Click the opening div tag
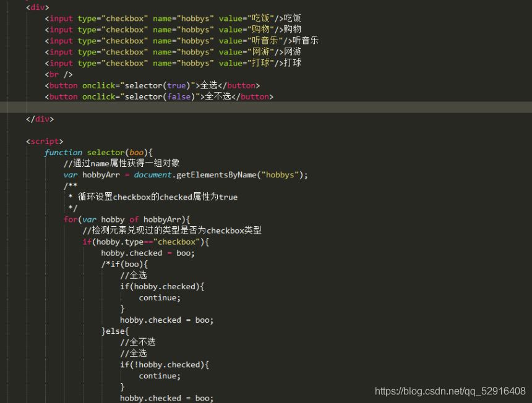 [x=37, y=7]
